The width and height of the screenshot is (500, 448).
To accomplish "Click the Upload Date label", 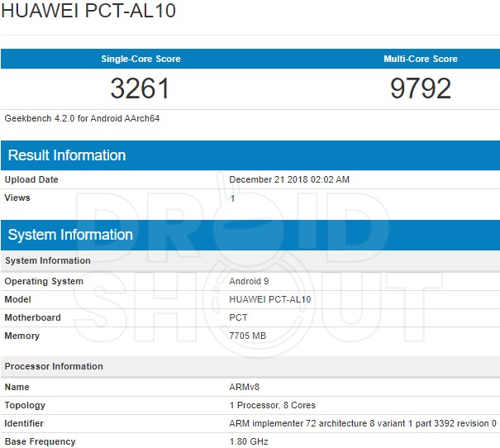I will [x=31, y=179].
